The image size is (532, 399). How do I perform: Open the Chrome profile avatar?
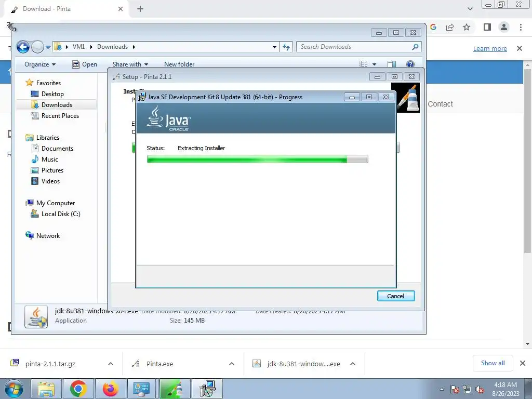click(504, 27)
